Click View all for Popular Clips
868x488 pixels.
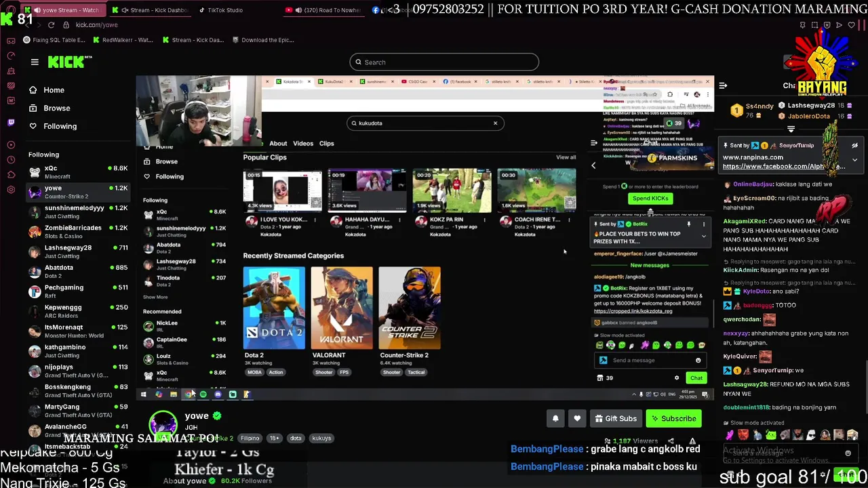[566, 157]
